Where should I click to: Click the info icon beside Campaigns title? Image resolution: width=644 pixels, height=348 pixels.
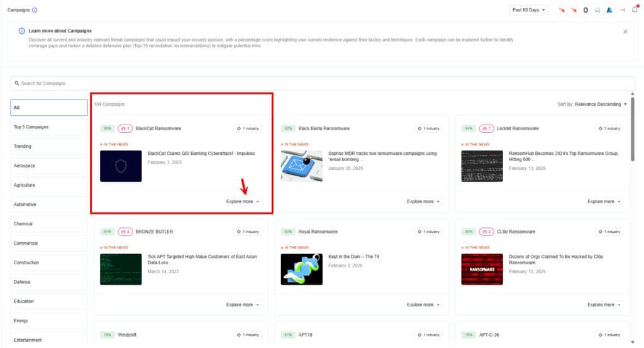35,10
